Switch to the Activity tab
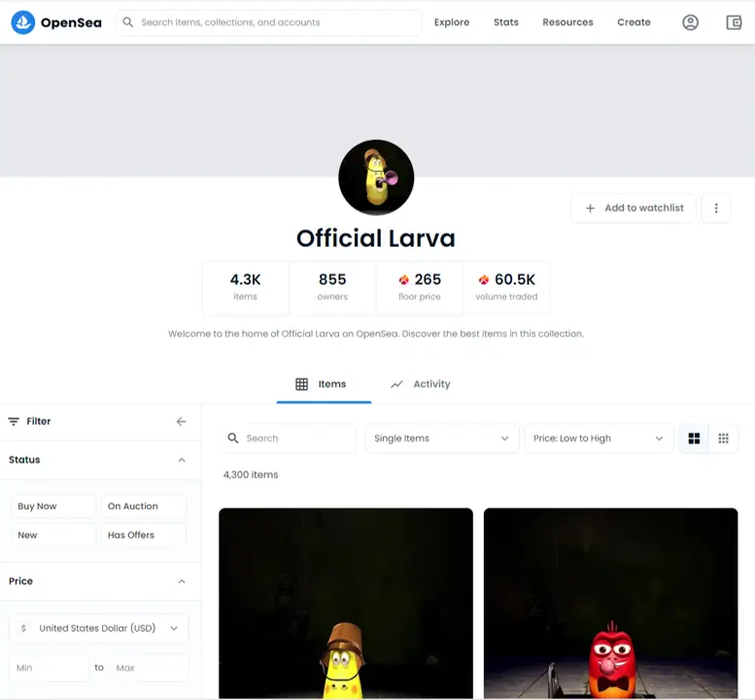 coord(421,384)
